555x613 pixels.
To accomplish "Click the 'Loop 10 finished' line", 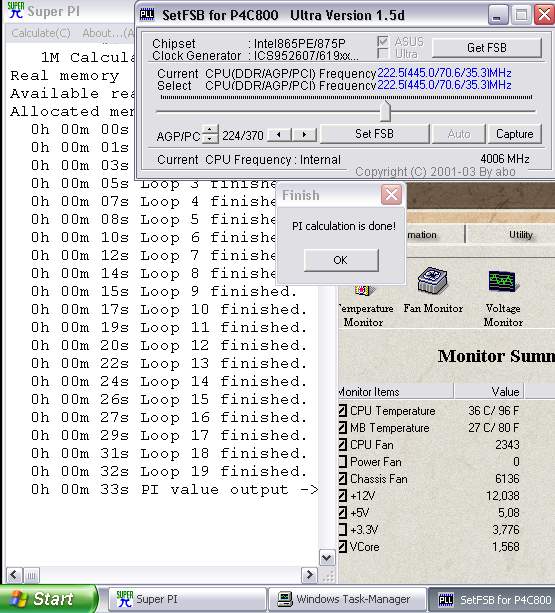I will point(169,310).
